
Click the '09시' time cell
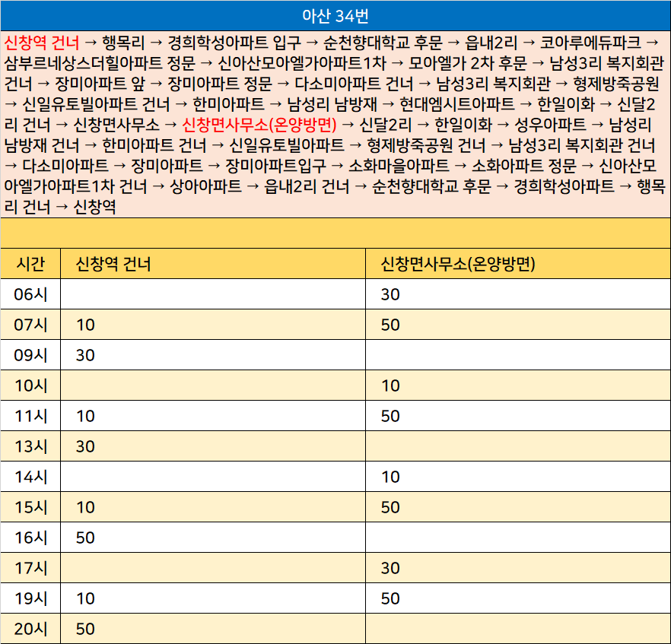[30, 355]
